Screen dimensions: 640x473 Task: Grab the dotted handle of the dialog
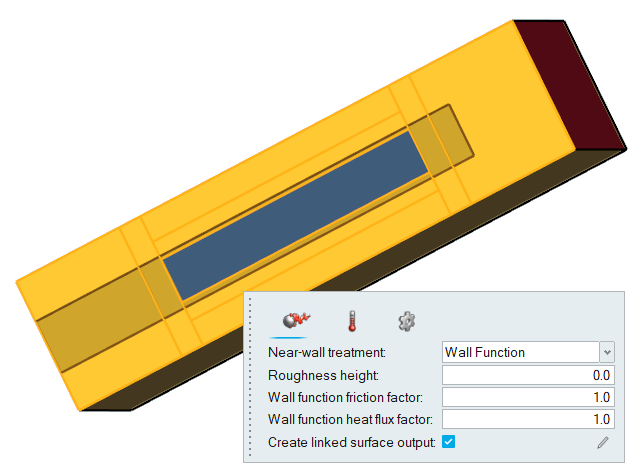pyautogui.click(x=250, y=377)
